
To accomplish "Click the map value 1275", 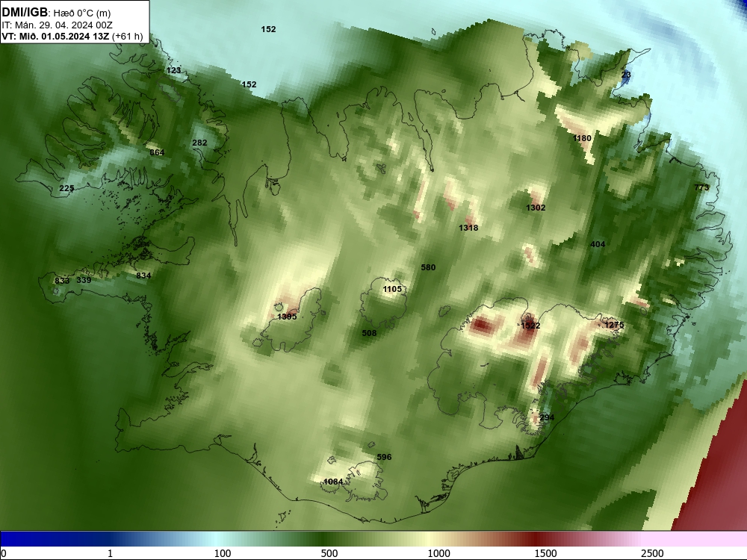I will 614,326.
